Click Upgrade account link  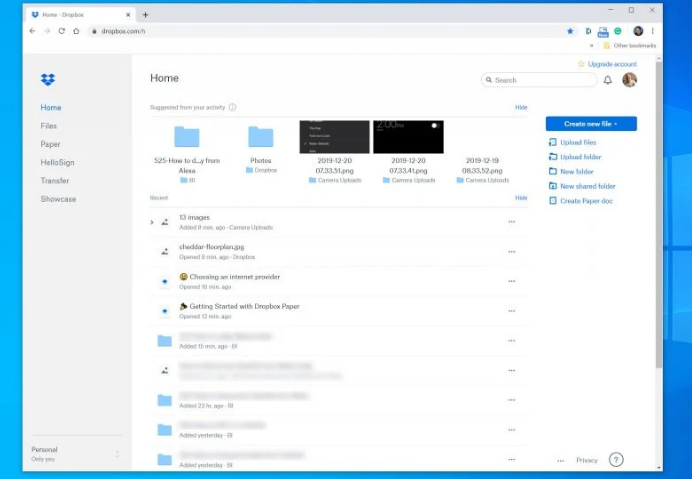[612, 64]
